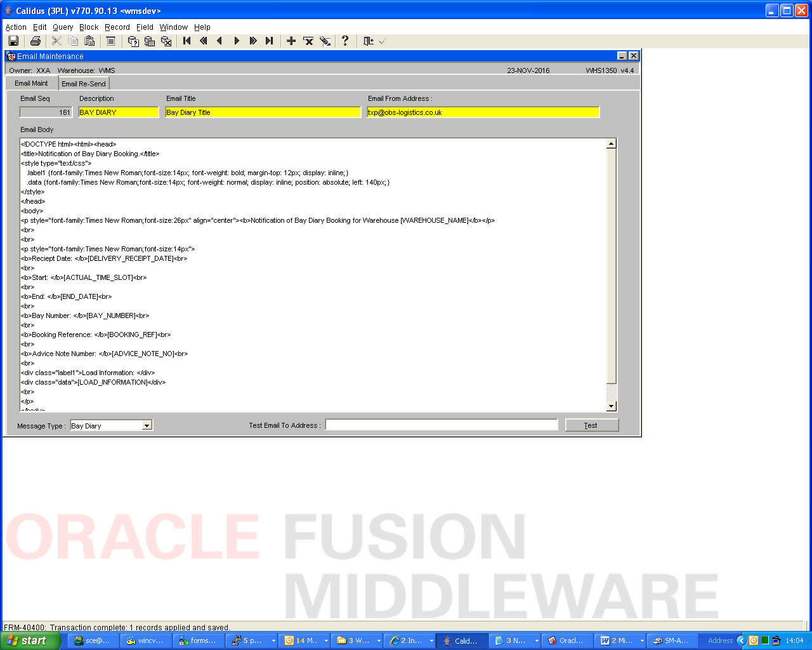Viewport: 812px width, 650px height.
Task: Open the Edit menu
Action: pos(40,27)
